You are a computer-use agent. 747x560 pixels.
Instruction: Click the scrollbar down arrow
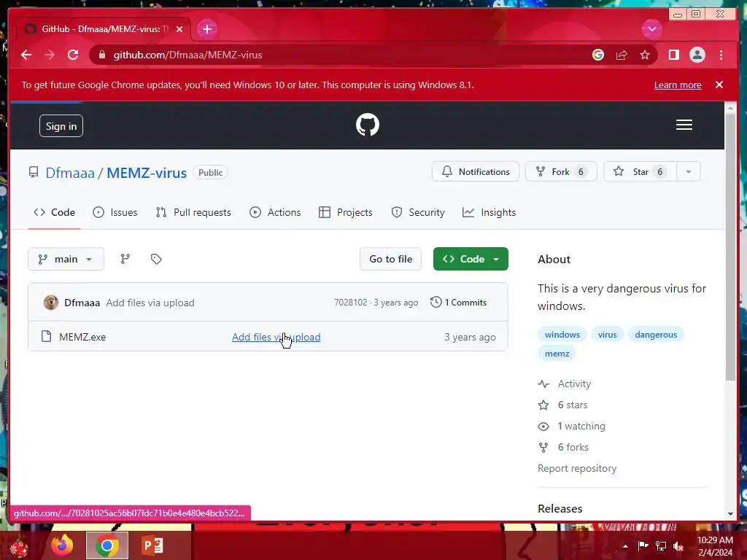730,514
